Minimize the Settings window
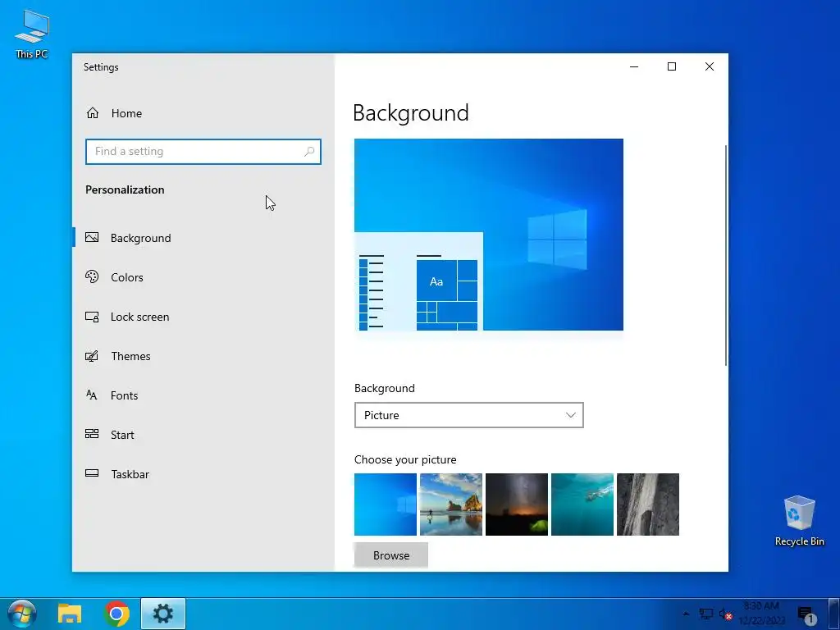This screenshot has height=630, width=840. (x=634, y=66)
